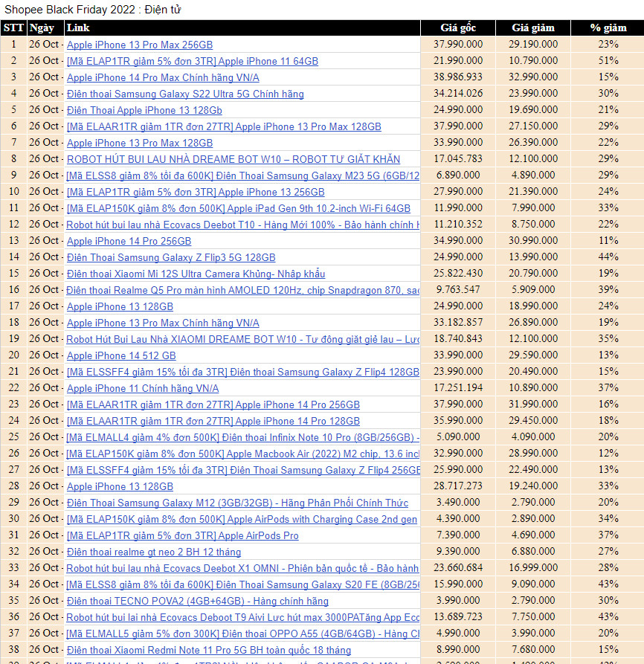Open the Ecovacs Deebot X1 OMNI link
The width and height of the screenshot is (644, 664).
(242, 568)
